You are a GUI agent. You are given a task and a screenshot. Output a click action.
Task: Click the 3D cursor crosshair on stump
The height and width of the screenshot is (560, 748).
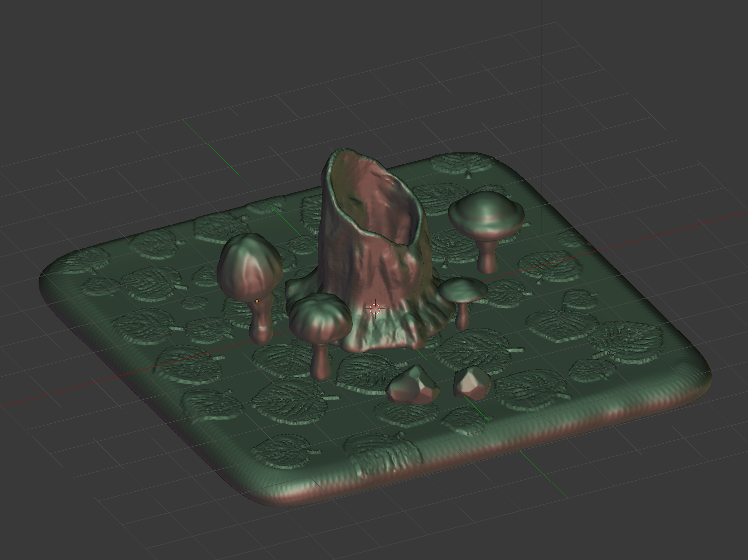375,309
